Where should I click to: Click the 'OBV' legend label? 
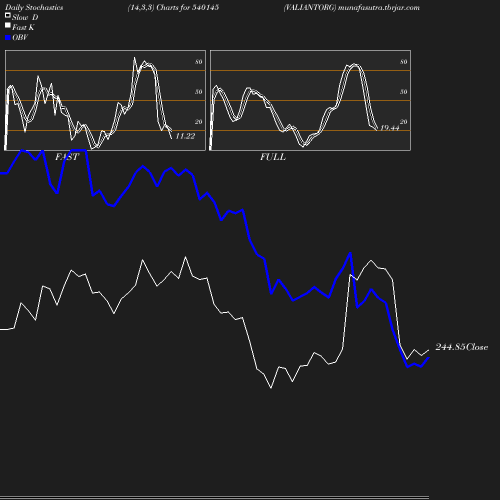[20, 38]
